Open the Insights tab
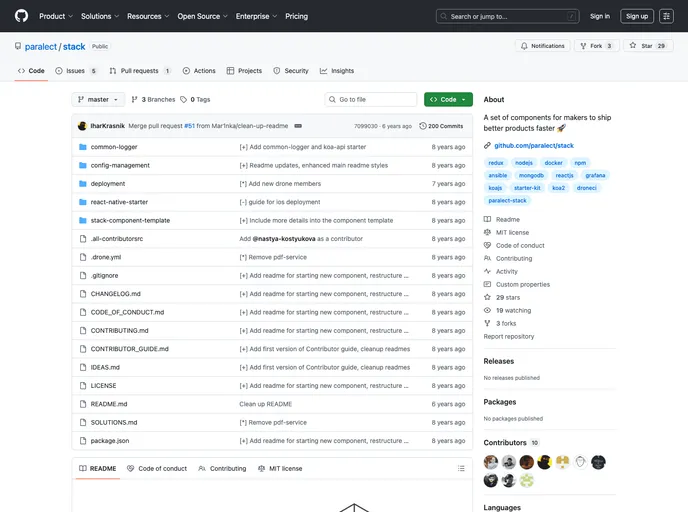 [x=337, y=71]
